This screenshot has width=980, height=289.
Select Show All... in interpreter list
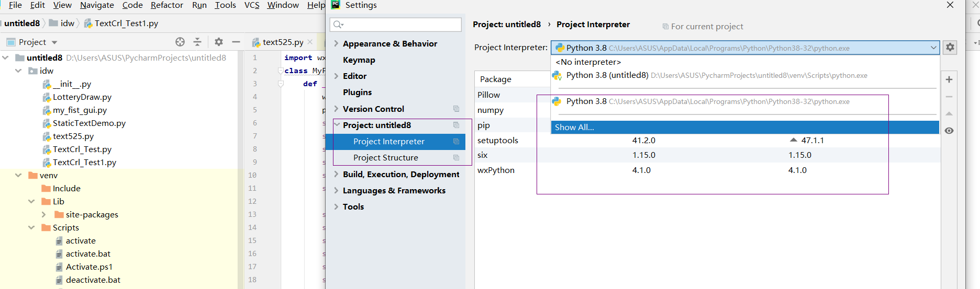(574, 128)
